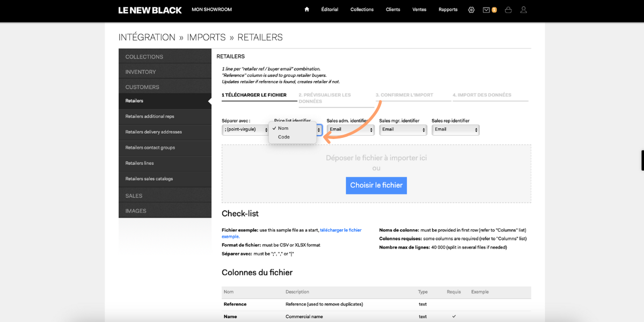This screenshot has width=644, height=322.
Task: Click the Description column header
Action: (x=297, y=292)
